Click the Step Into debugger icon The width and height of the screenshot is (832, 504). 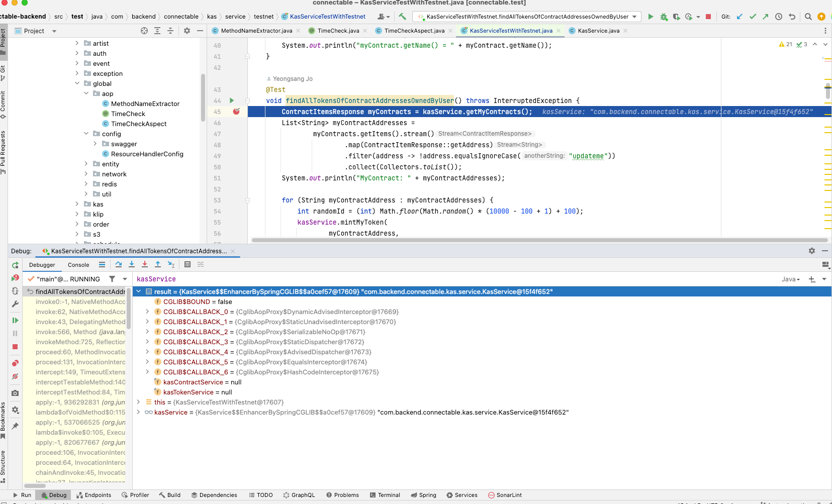pos(132,264)
